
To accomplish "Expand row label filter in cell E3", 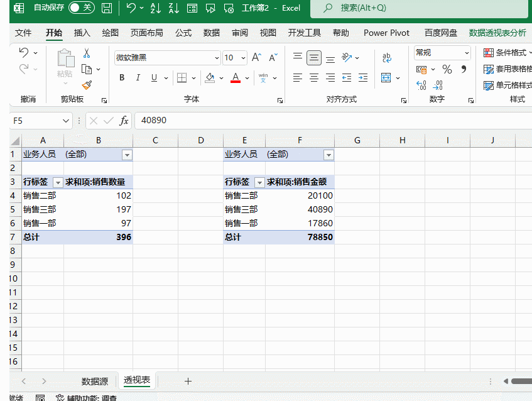I will pos(259,182).
